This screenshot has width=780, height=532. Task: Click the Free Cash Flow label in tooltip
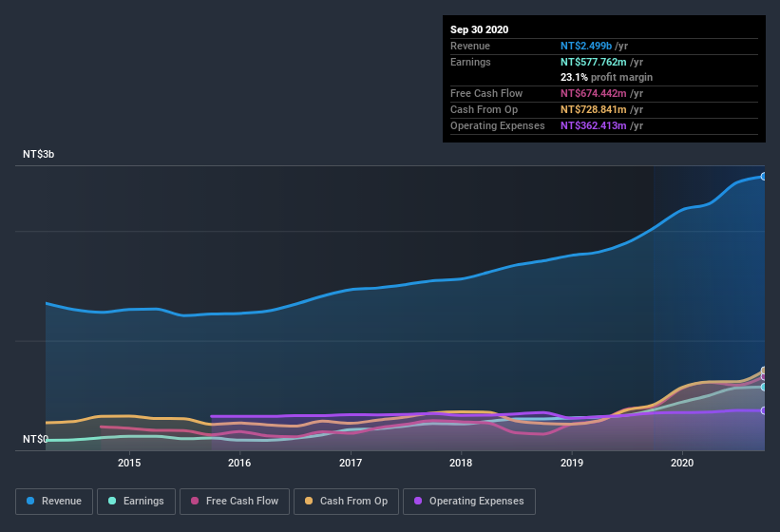click(486, 93)
